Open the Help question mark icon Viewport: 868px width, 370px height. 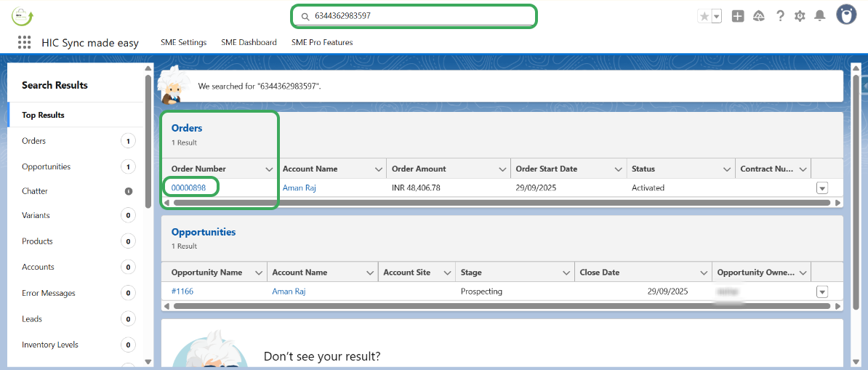pyautogui.click(x=780, y=17)
